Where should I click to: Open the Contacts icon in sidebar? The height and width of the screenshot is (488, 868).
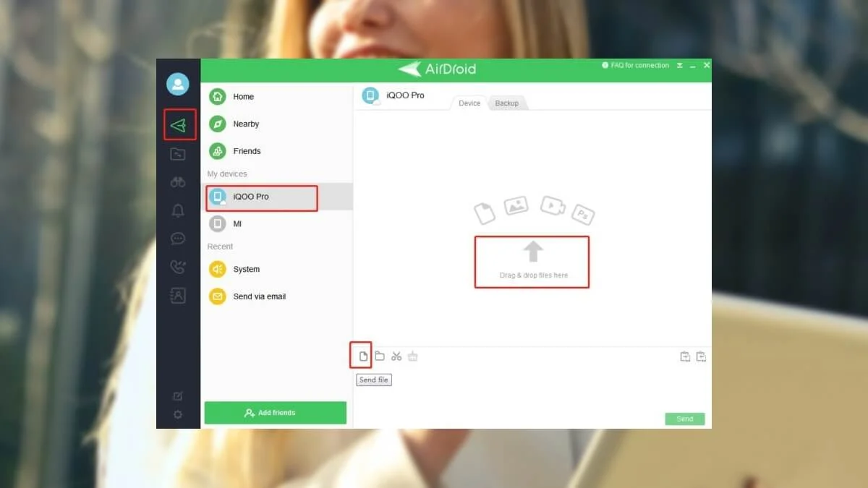point(178,295)
